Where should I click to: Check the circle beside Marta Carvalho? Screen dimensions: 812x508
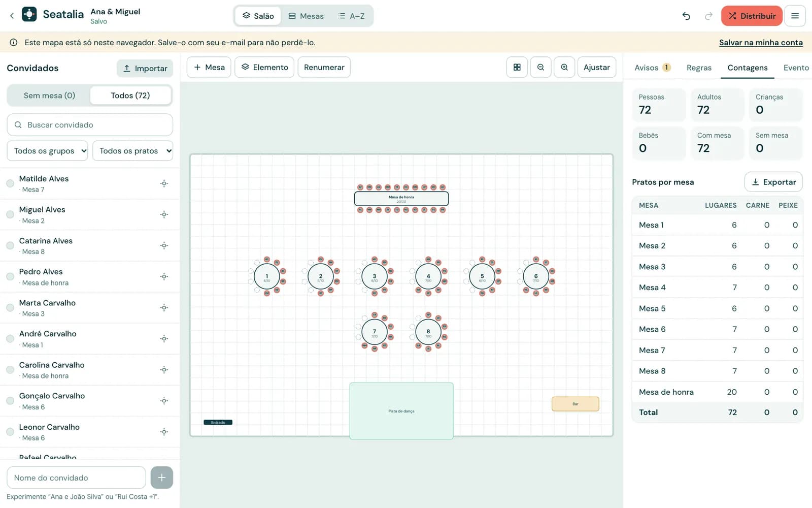[10, 307]
